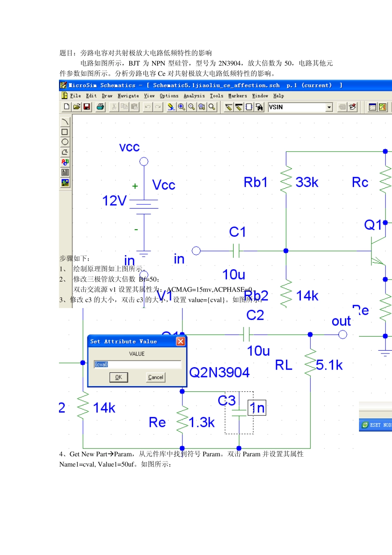Screen dimensions: 392x555
Task: Select the Draw Text Box tool
Action: coord(65,172)
